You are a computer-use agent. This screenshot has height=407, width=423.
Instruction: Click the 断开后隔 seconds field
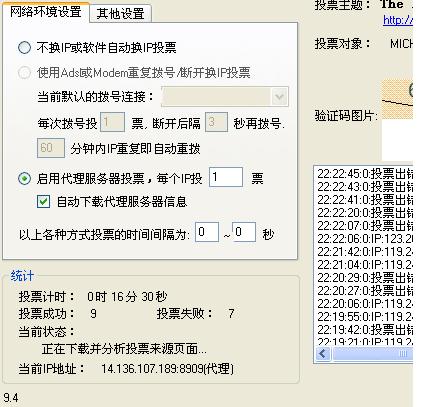point(216,122)
